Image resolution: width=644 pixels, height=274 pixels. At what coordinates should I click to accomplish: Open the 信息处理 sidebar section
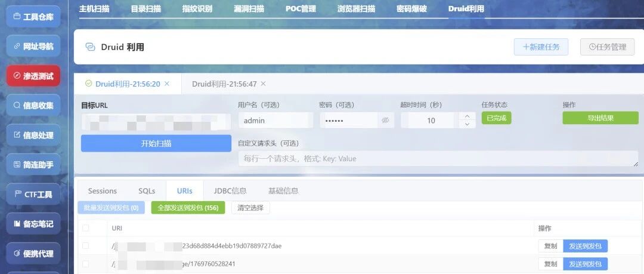pyautogui.click(x=33, y=135)
